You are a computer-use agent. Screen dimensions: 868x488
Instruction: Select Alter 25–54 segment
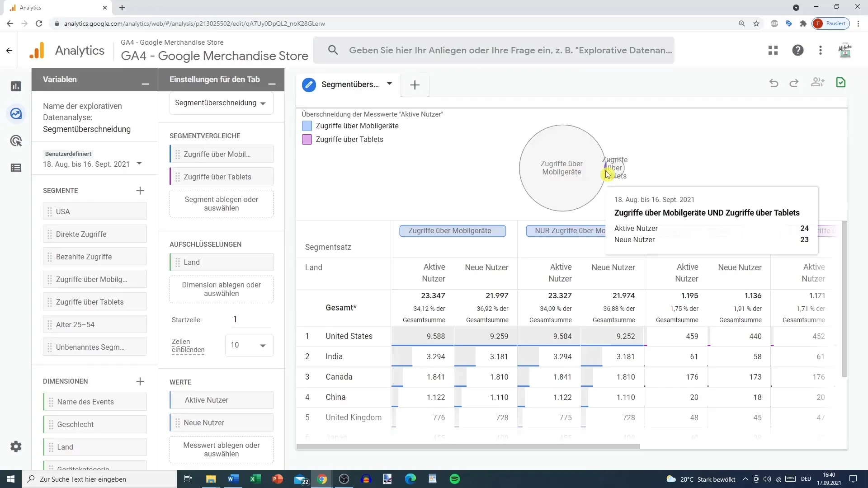pos(95,324)
